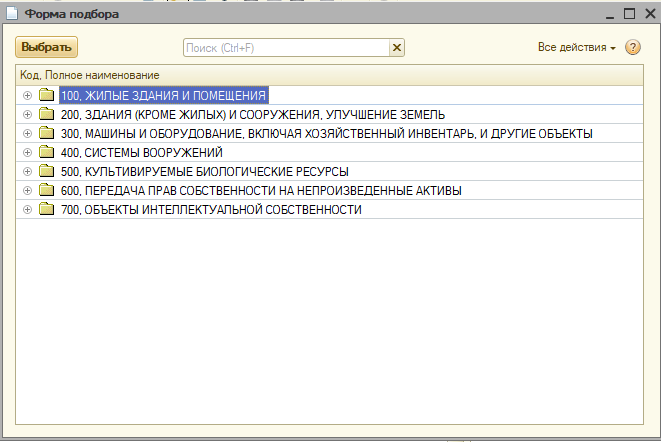Click folder icon next to 400 СИСТЕМЫ ВООРУЖЕНИЙ
Screen dimensions: 661x442
pos(46,153)
